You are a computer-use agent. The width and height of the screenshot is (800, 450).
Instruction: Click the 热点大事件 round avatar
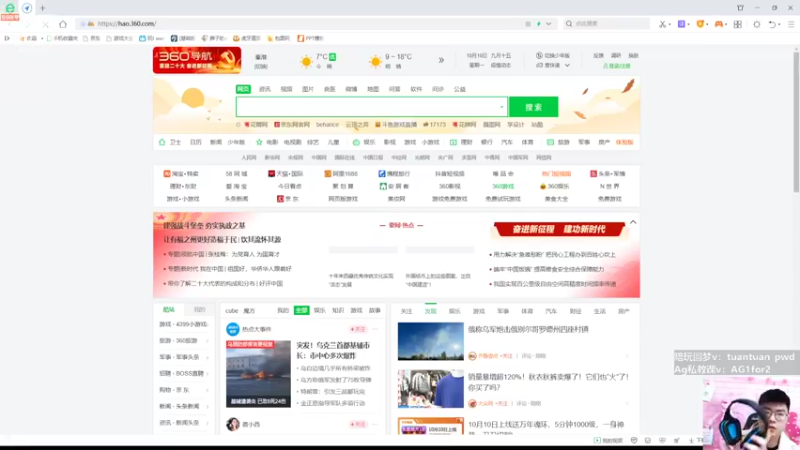point(233,329)
